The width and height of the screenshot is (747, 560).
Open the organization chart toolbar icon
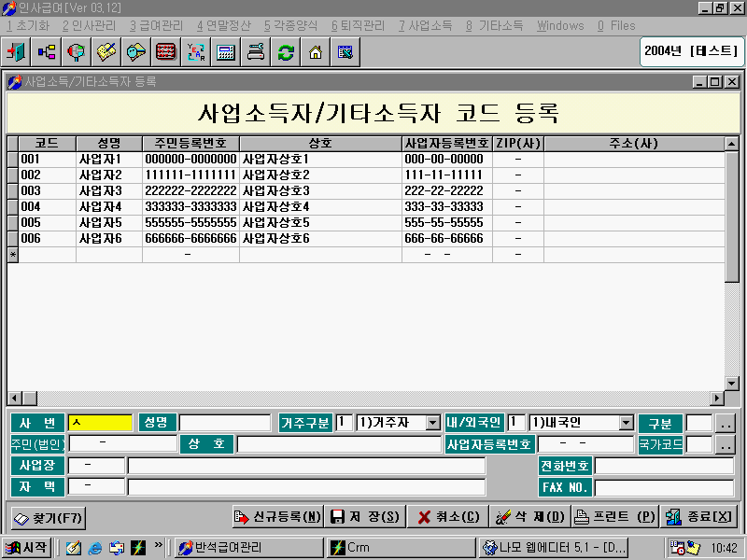(x=47, y=53)
